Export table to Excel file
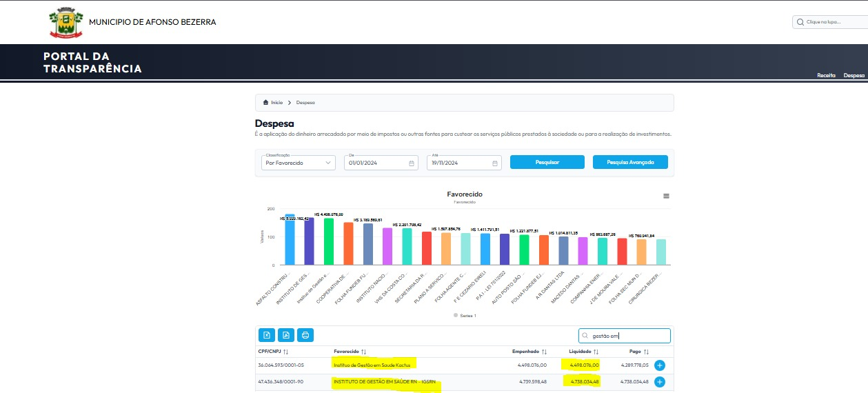Image resolution: width=868 pixels, height=393 pixels. tap(266, 335)
